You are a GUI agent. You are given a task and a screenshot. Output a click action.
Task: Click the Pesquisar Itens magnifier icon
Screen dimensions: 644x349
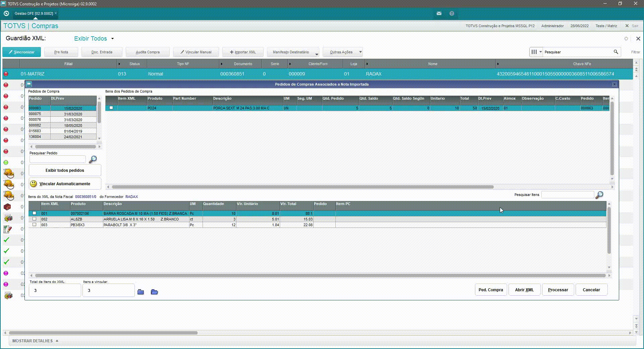[x=599, y=195]
